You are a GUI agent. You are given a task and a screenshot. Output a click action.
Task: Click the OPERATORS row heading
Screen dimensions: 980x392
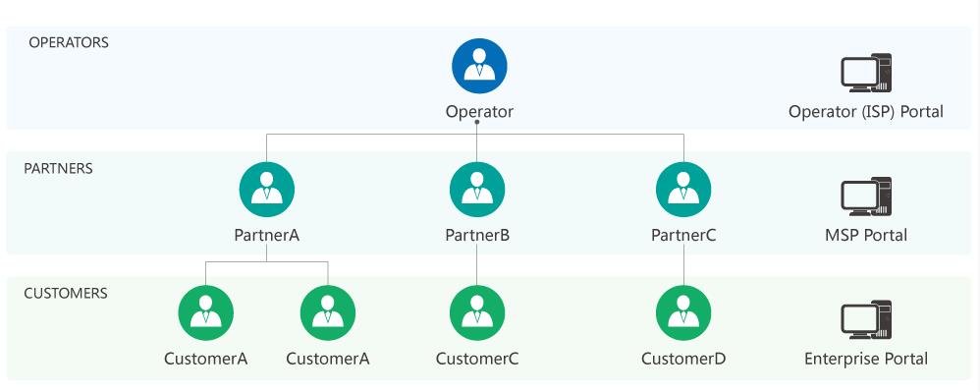click(x=69, y=42)
